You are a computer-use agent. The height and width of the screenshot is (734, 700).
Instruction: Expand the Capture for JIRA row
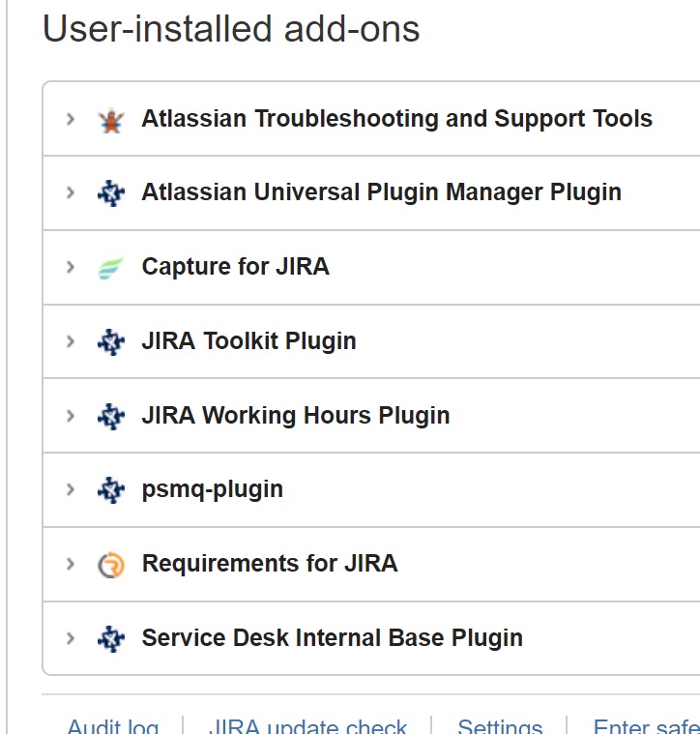pos(71,267)
